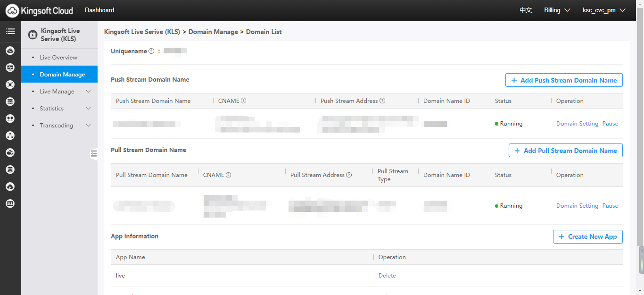644x295 pixels.
Task: Click the cloud upload icon in left rail
Action: click(10, 186)
